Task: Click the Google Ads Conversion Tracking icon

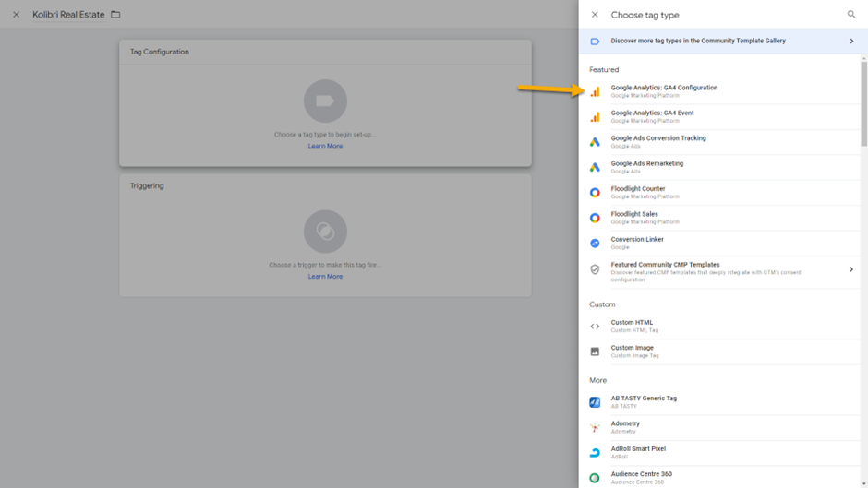Action: pos(595,142)
